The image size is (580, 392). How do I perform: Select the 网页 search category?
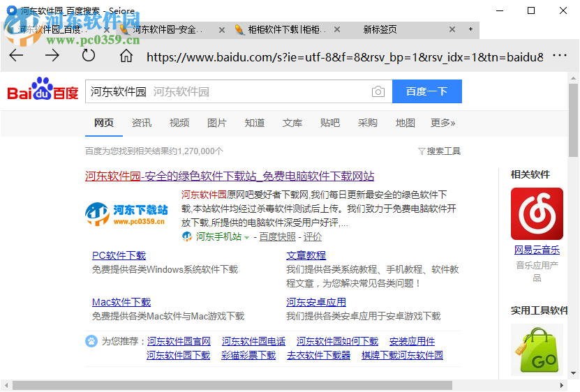(x=103, y=123)
